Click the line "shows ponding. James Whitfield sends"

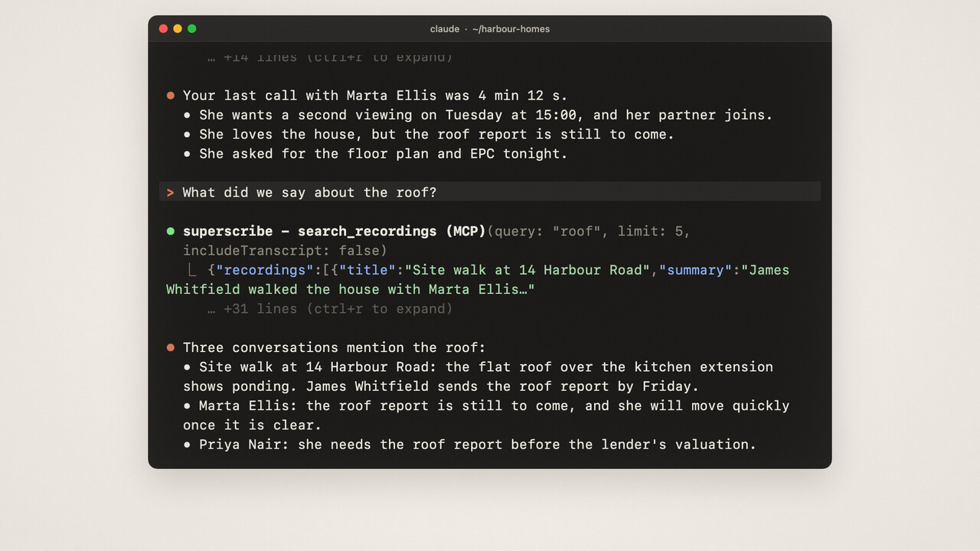pyautogui.click(x=441, y=386)
